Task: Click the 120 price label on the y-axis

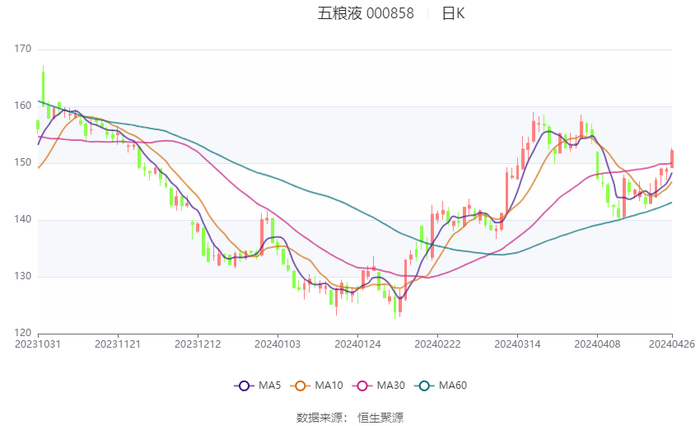Action: (23, 333)
